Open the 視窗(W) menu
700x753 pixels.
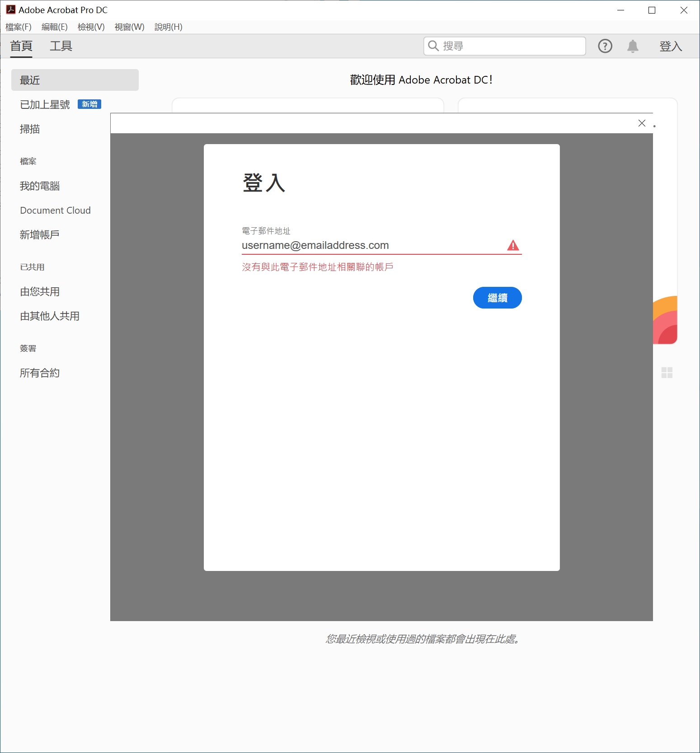(x=130, y=27)
